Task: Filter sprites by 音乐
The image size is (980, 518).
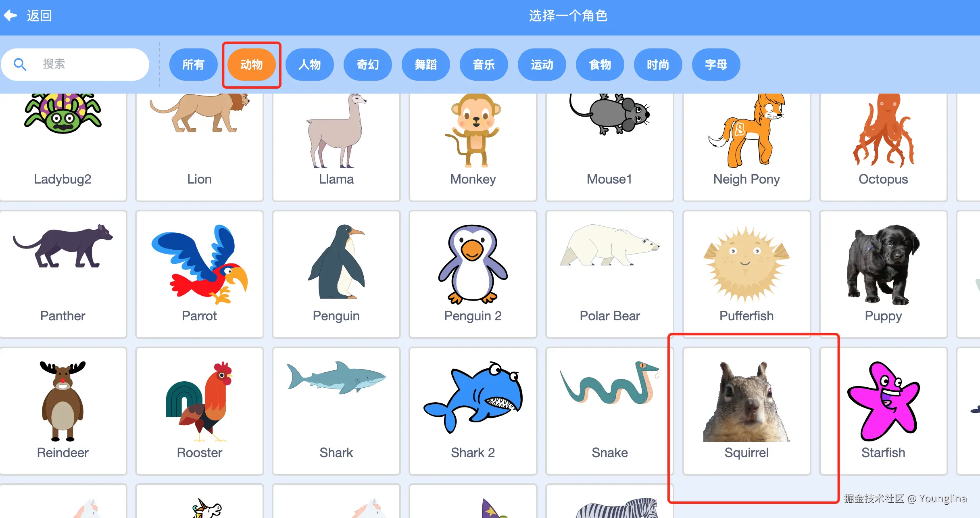Action: (x=484, y=65)
